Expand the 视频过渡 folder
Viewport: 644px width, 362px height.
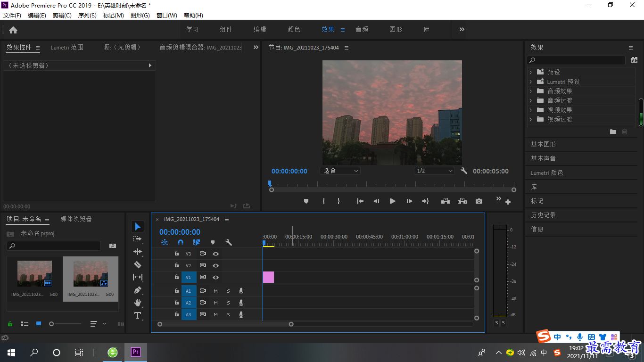530,119
